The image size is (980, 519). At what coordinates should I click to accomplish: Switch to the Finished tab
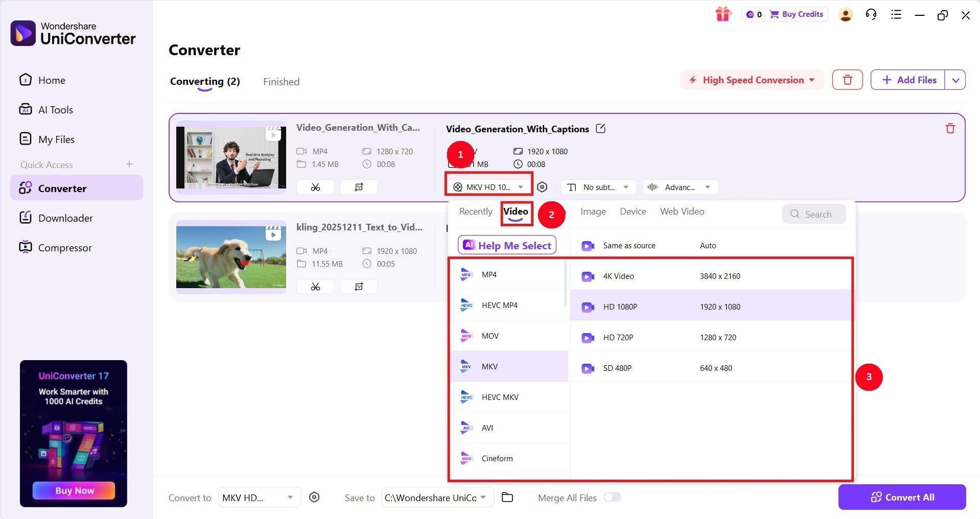pos(281,82)
